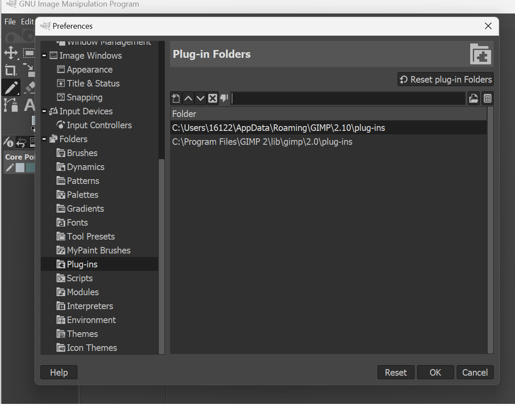Select the Unified Transform tool in toolbox
The width and height of the screenshot is (515, 420).
pos(29,70)
